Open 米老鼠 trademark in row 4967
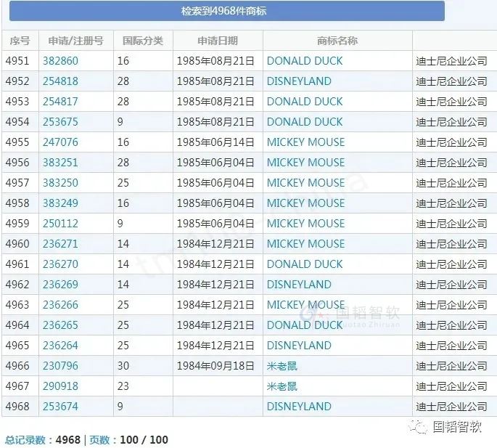Viewport: 497px width, 448px height. [282, 386]
